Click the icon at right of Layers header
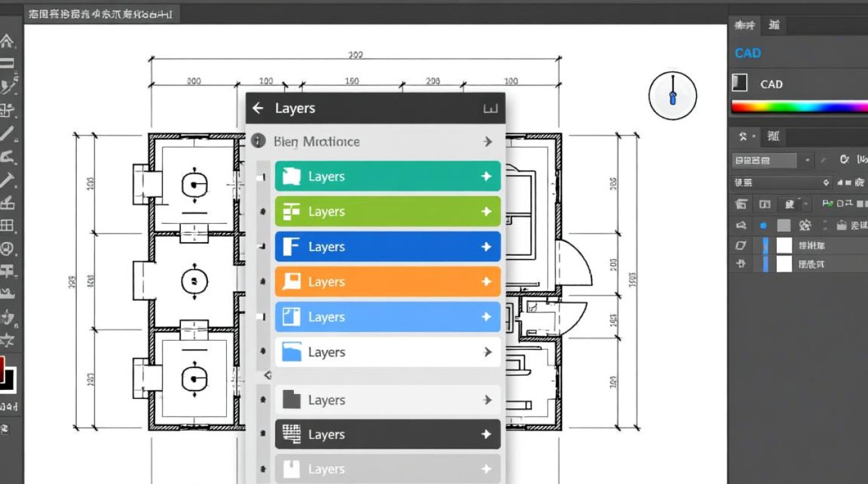 pyautogui.click(x=490, y=109)
